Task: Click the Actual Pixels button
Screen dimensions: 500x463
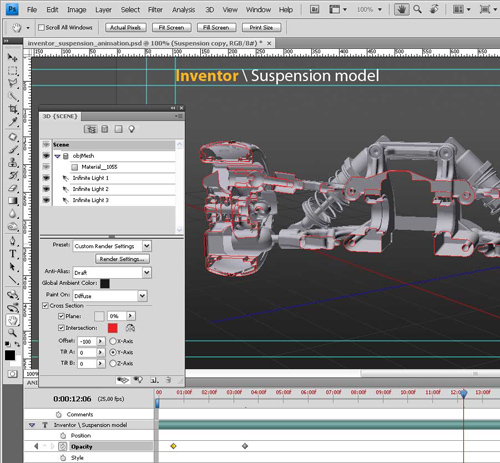Action: 126,27
